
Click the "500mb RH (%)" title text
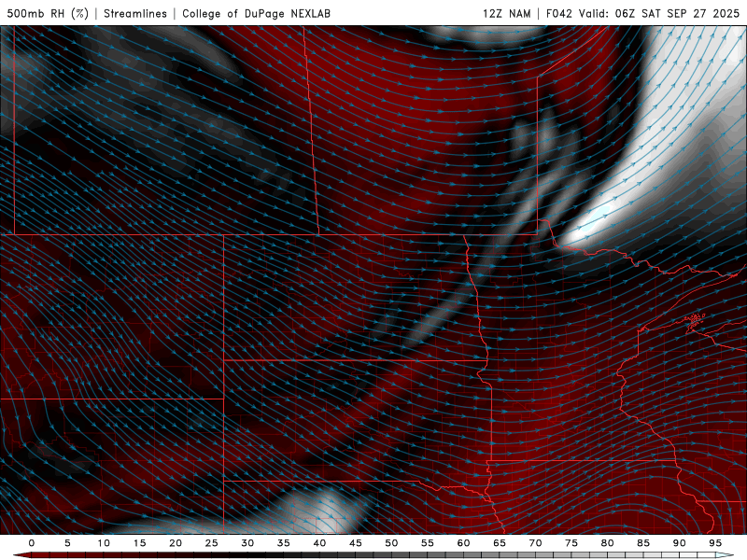tap(48, 13)
